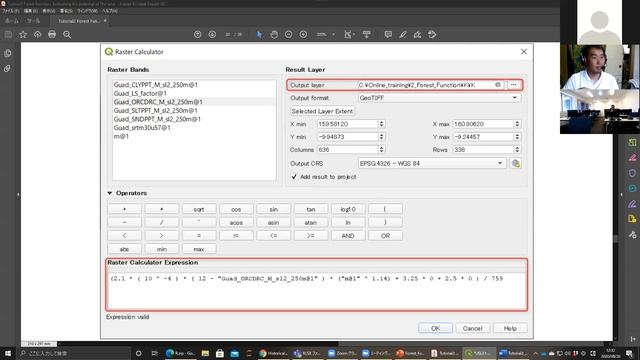Click the OK button in Raster Calculator
The height and width of the screenshot is (360, 640).
[436, 329]
